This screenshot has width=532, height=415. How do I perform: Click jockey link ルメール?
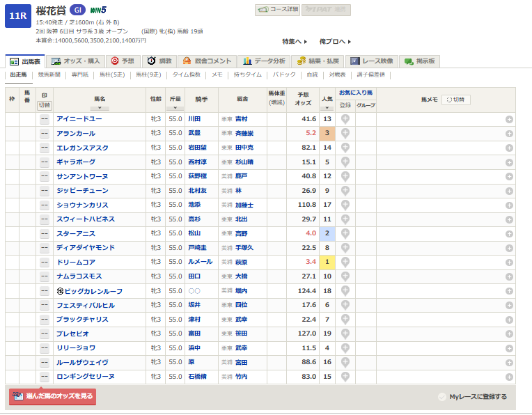199,262
